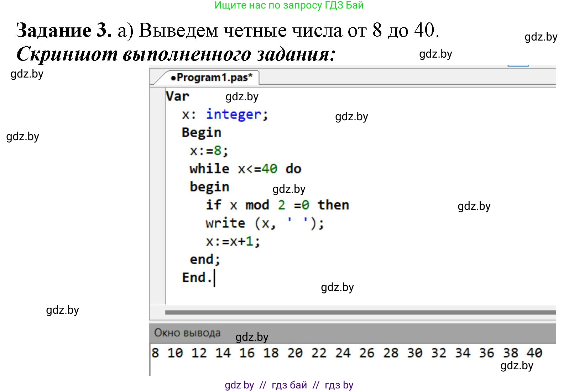Click the then keyword
This screenshot has width=579, height=392.
point(333,205)
